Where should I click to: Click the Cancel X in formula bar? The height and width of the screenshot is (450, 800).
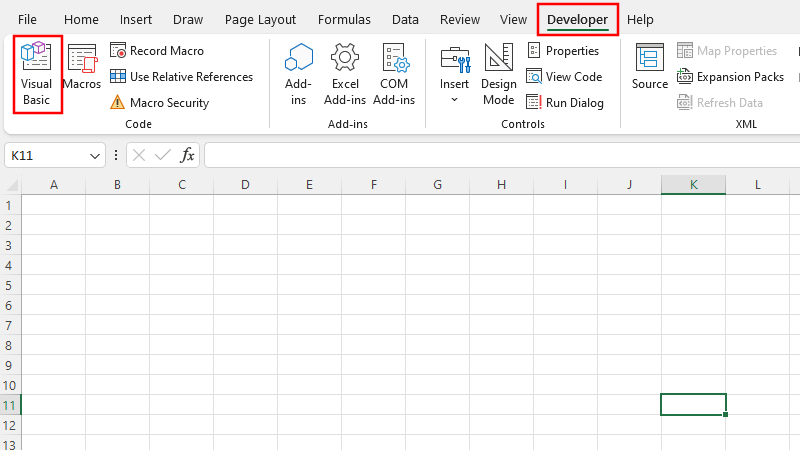click(139, 155)
